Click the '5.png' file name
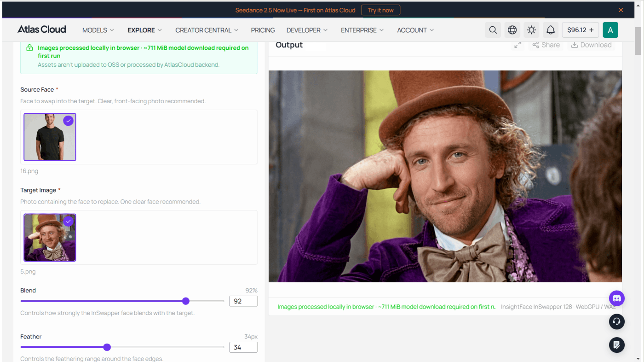644x362 pixels. tap(28, 272)
